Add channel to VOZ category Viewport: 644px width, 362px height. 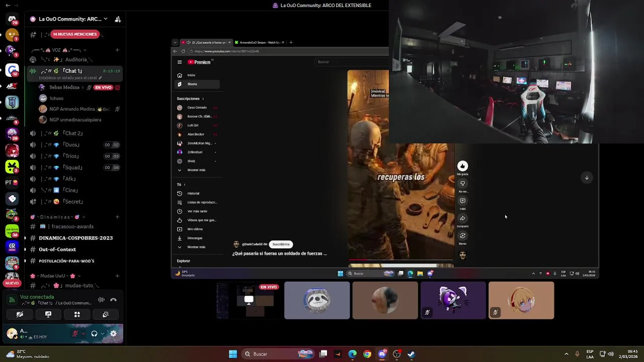(117, 50)
